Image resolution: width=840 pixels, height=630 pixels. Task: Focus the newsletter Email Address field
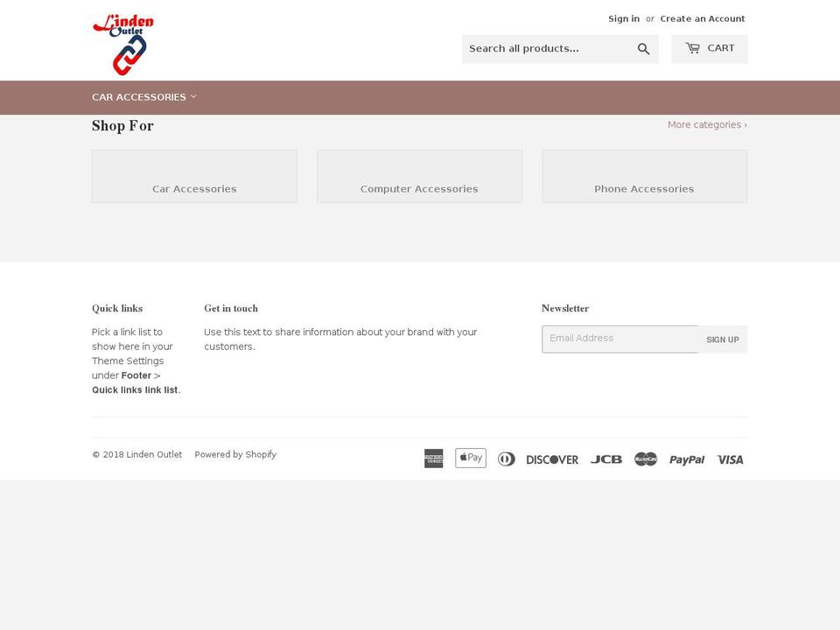tap(619, 339)
